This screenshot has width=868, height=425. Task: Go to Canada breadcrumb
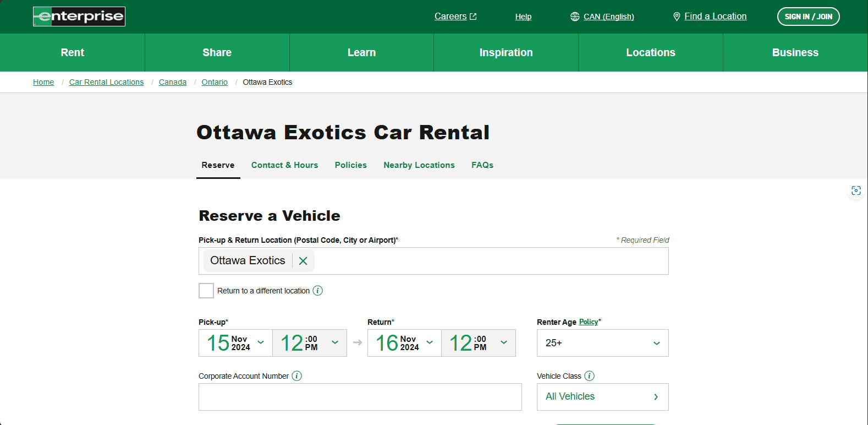tap(173, 82)
